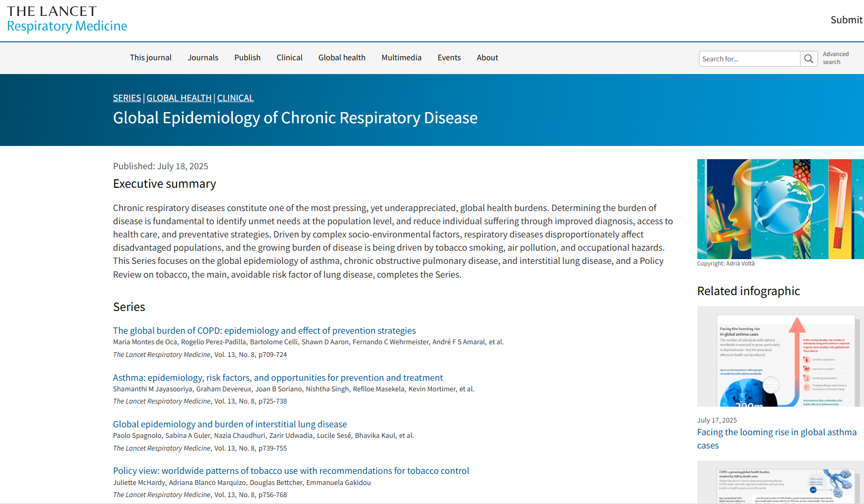The image size is (864, 504).
Task: Select Multimedia in navigation bar
Action: coord(401,58)
